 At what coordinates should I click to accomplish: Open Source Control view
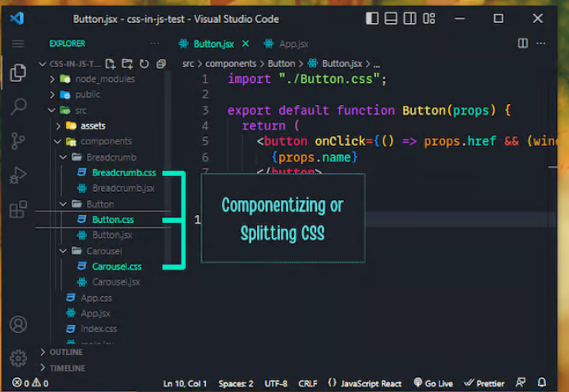tap(18, 141)
